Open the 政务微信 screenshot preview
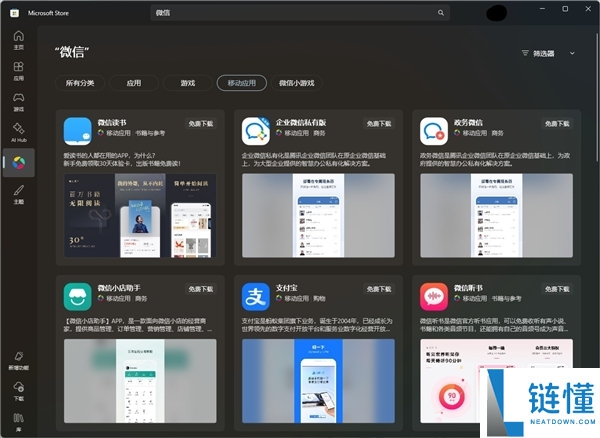Screen dimensions: 600x438 click(x=496, y=215)
